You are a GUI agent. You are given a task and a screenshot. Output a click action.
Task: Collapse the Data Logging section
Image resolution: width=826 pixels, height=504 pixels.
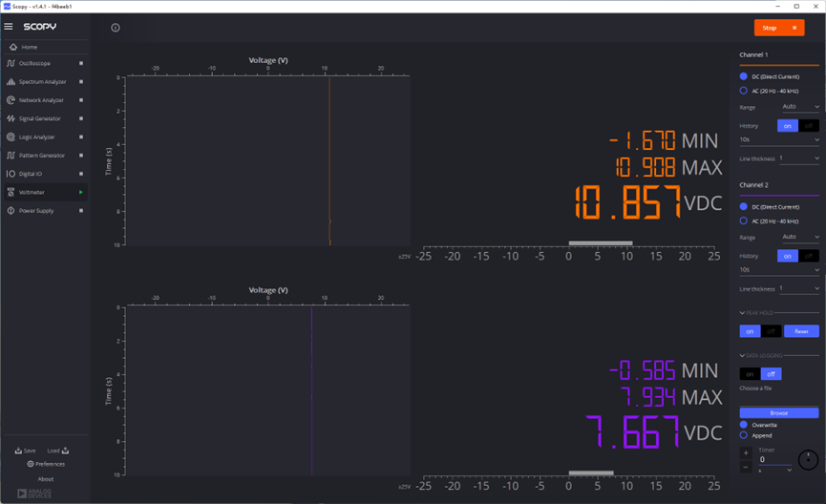(742, 355)
